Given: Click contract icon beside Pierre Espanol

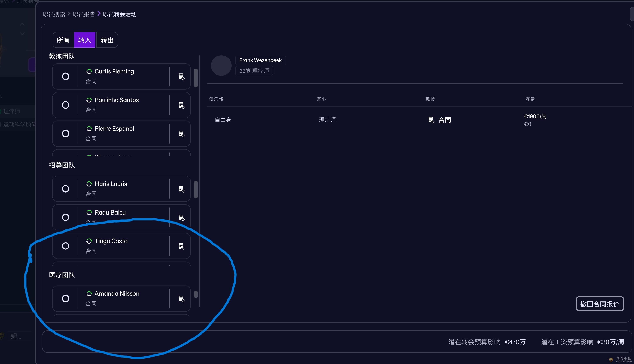Looking at the screenshot, I should pyautogui.click(x=181, y=134).
